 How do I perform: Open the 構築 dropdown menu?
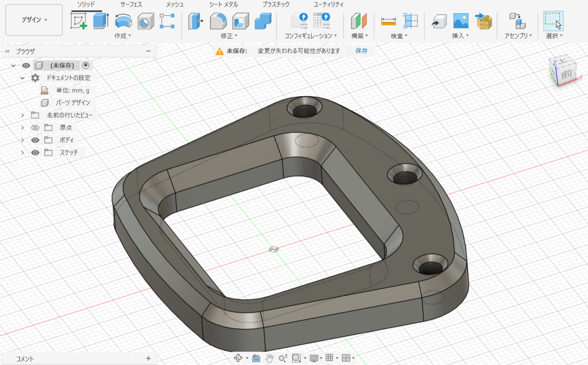click(x=360, y=36)
